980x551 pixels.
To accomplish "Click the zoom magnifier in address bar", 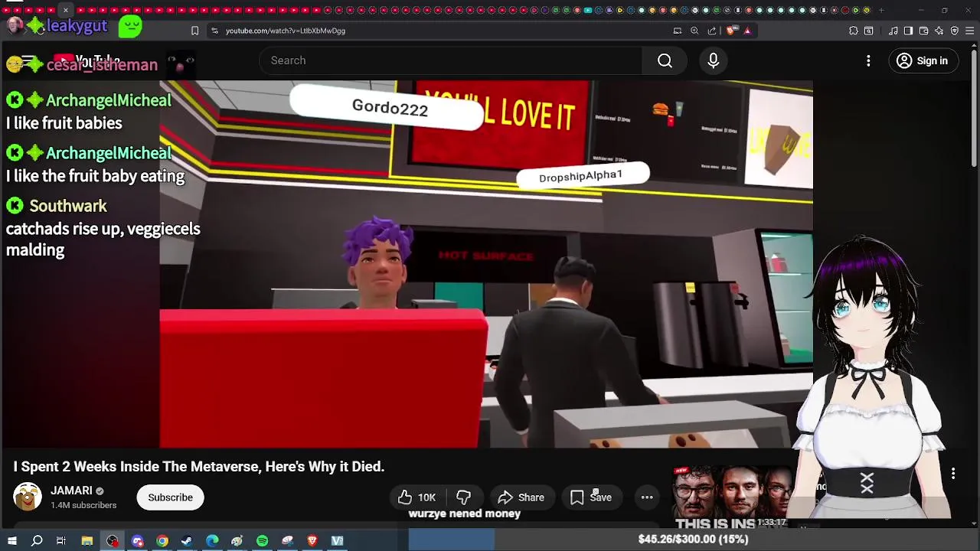I will click(x=694, y=31).
